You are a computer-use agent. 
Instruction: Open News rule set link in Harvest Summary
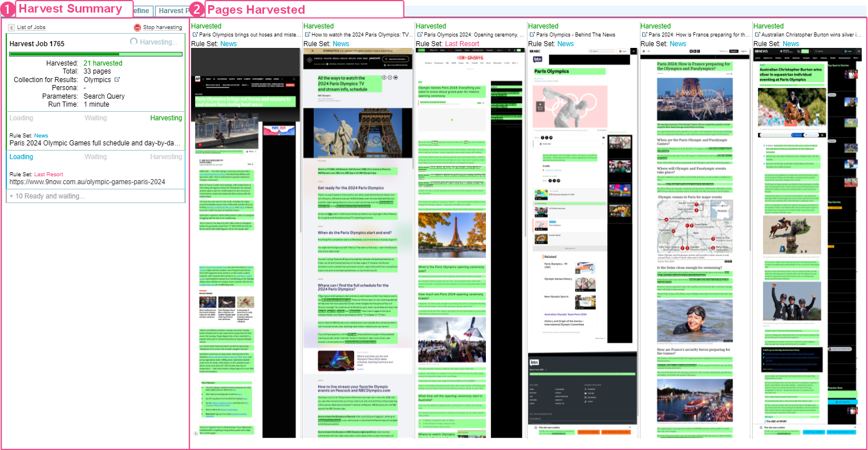pos(41,136)
